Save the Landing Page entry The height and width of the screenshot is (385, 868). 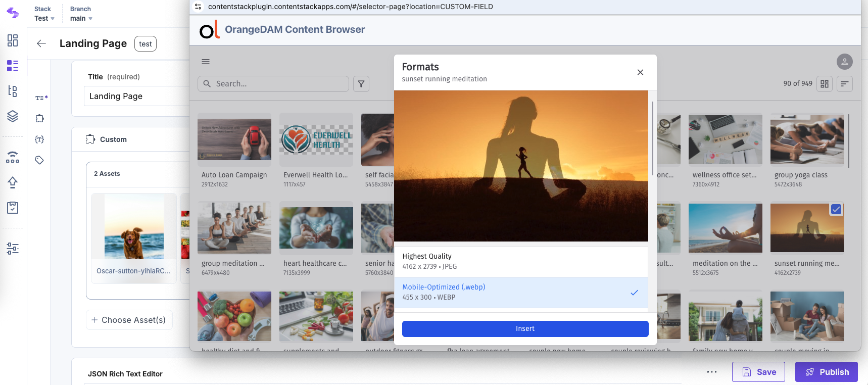pos(758,372)
